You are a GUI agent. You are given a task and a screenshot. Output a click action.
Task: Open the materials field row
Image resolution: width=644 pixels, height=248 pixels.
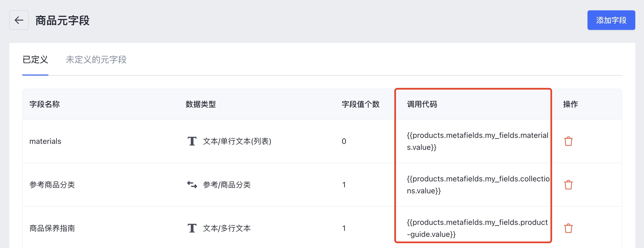pos(322,141)
